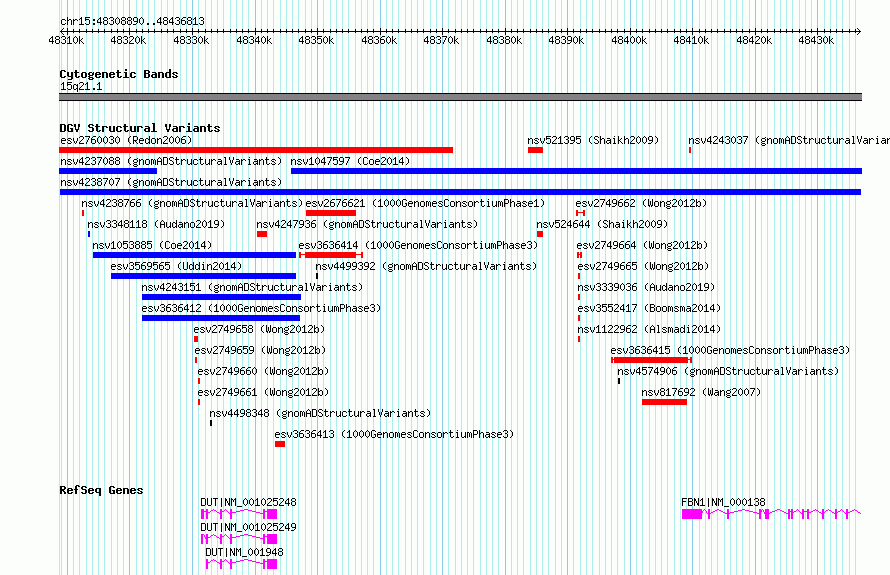Open nsv1122962 (Alsmadi2014) variant
Viewport: 890px width, 575px height.
pos(649,329)
